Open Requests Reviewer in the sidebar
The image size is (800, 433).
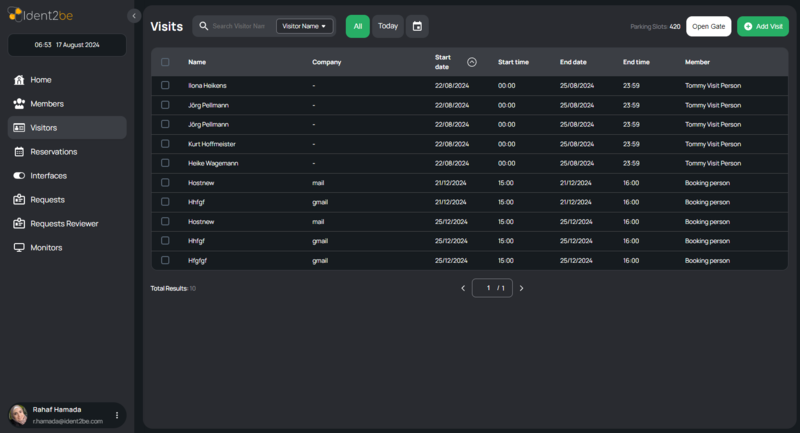pyautogui.click(x=64, y=224)
